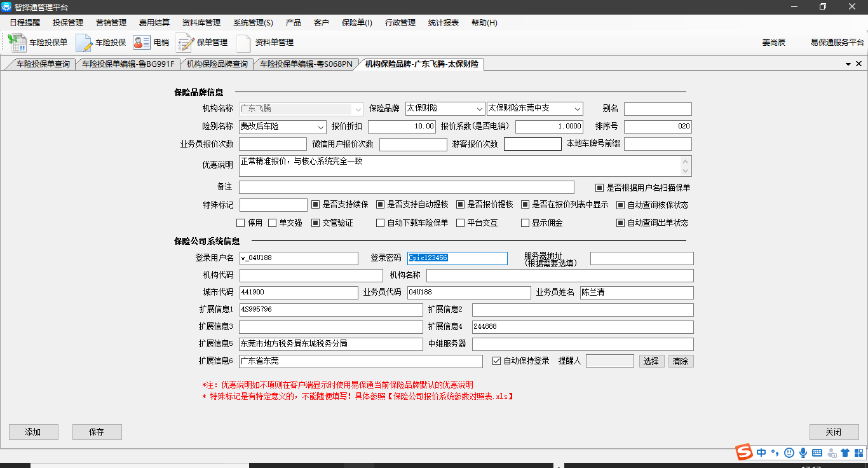Switch to the 机构保险品牌查询 tab
This screenshot has height=468, width=868.
(x=217, y=64)
